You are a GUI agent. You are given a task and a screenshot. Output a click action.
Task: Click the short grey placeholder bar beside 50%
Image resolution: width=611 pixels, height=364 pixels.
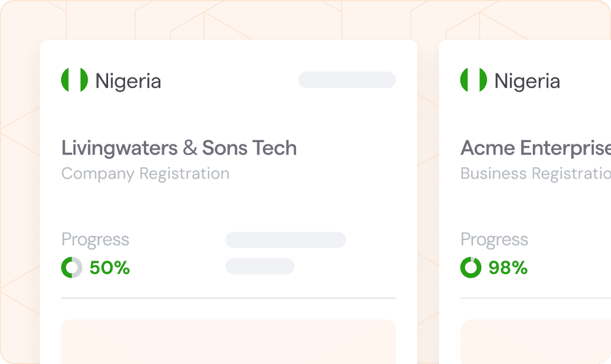click(x=260, y=266)
